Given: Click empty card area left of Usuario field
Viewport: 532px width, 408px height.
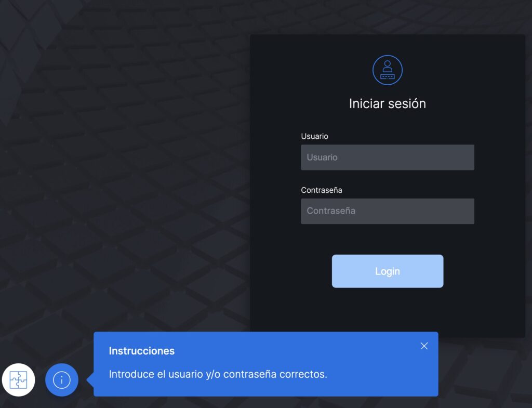Looking at the screenshot, I should click(275, 157).
